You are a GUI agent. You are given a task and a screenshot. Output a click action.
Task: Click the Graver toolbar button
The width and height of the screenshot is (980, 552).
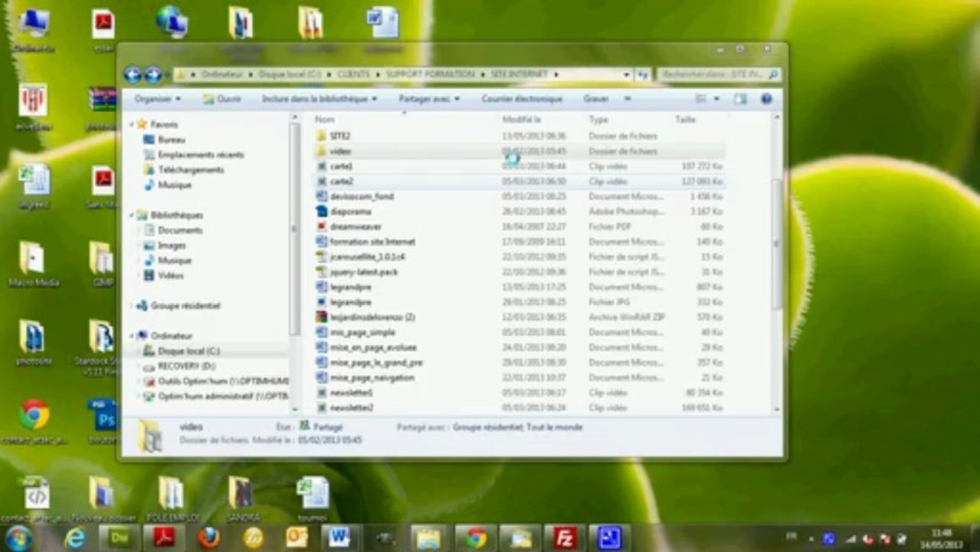(596, 99)
